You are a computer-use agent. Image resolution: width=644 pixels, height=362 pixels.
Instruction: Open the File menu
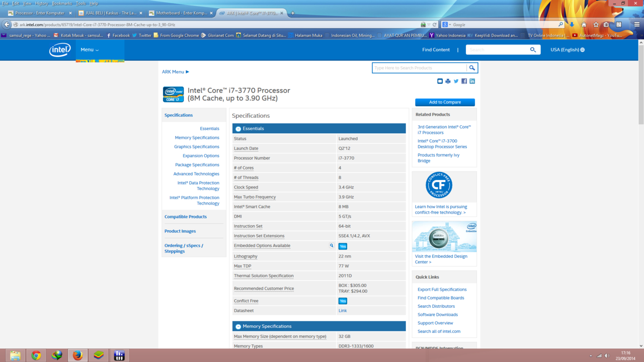pyautogui.click(x=5, y=3)
